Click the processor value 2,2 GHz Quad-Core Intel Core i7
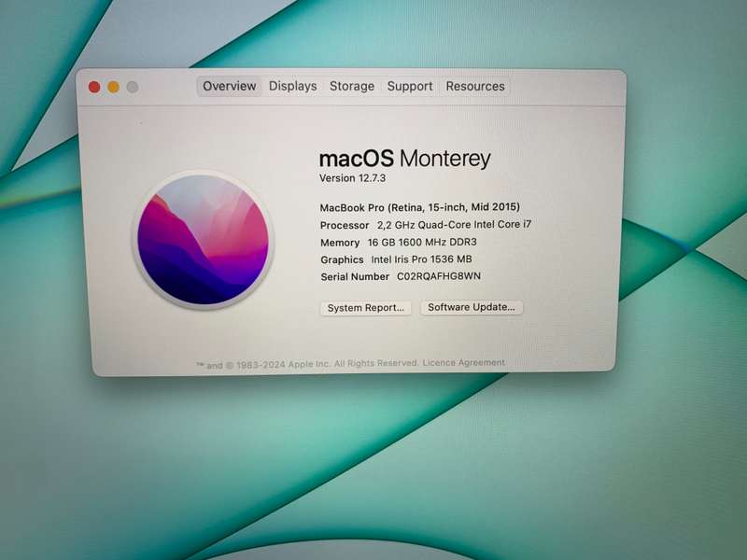This screenshot has width=747, height=560. click(454, 224)
